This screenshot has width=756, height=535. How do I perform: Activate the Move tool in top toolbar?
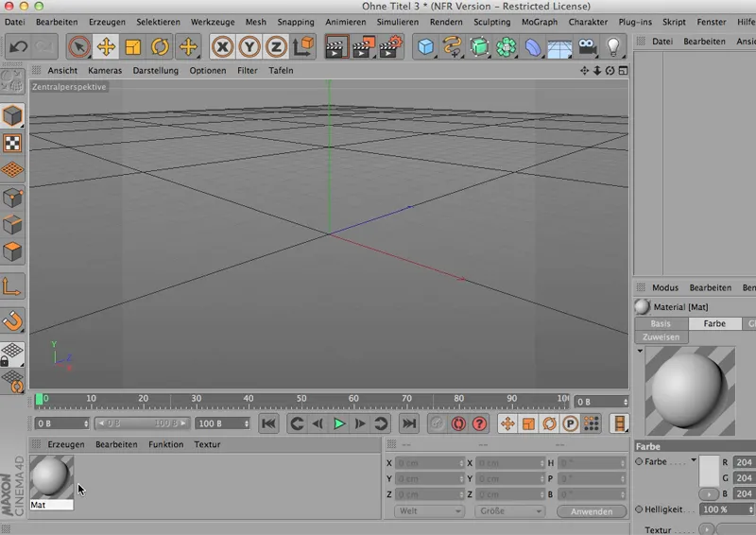tap(106, 47)
